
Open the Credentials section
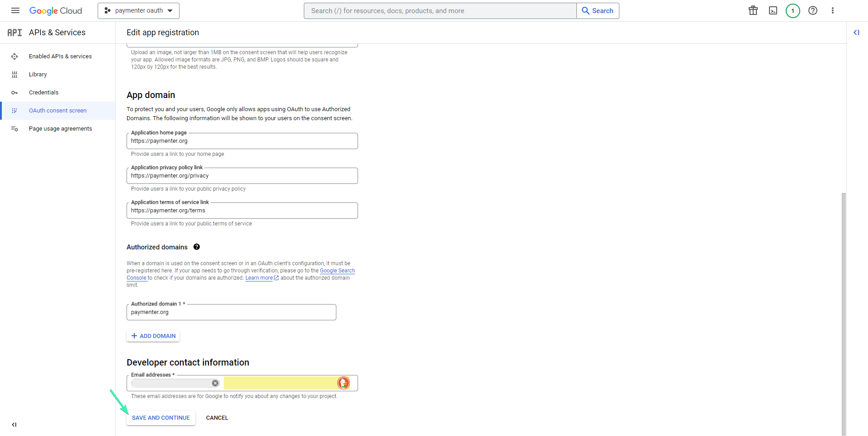44,92
